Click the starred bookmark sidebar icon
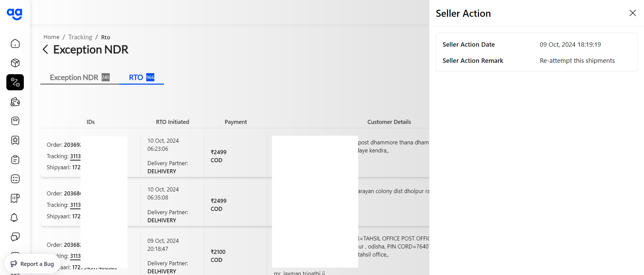644x275 pixels. pos(15,140)
